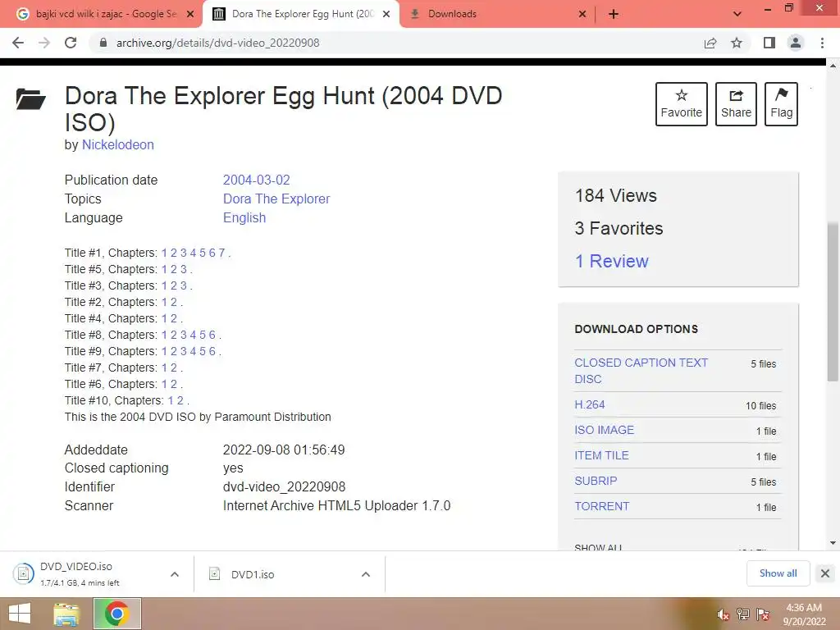
Task: Click the page vertical scrollbar thumb
Action: pos(833,301)
